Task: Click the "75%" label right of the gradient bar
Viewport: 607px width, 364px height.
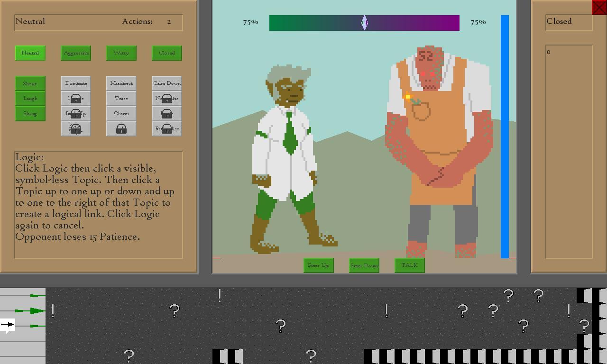Action: pyautogui.click(x=478, y=22)
